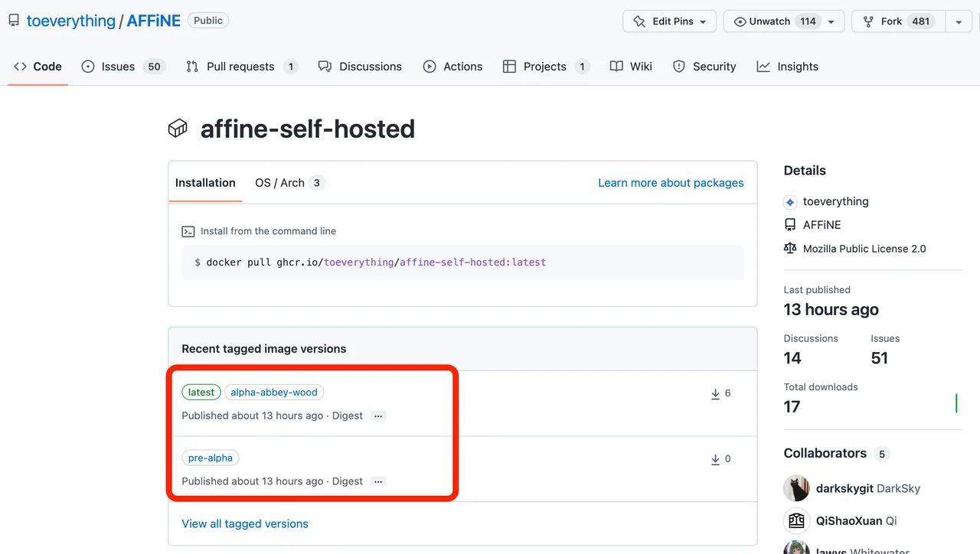Click the download icon beside count 0
This screenshot has height=554, width=980.
click(x=715, y=459)
